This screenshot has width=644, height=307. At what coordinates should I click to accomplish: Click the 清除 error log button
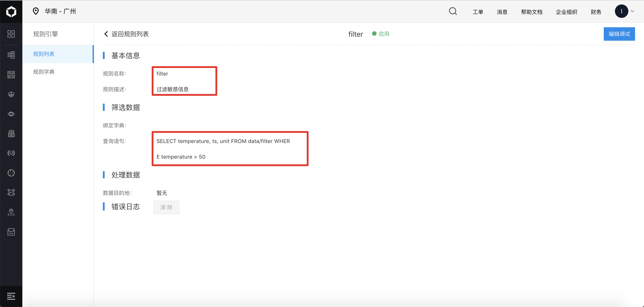click(166, 207)
